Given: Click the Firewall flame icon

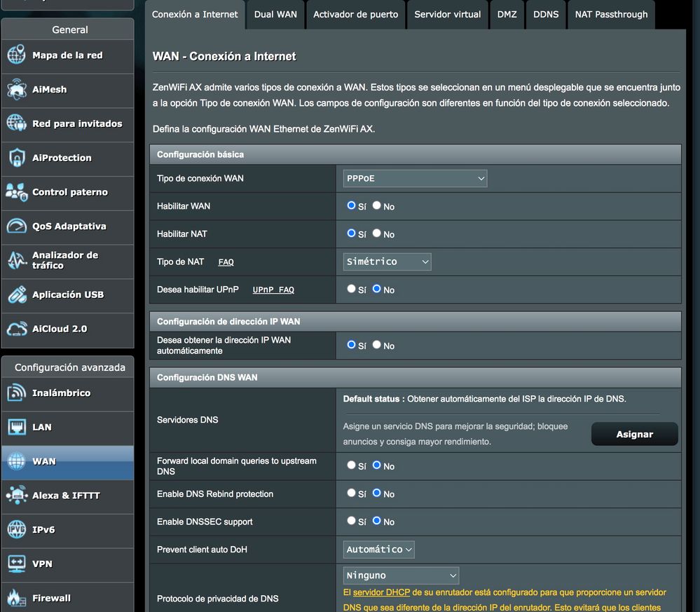Looking at the screenshot, I should point(16,598).
